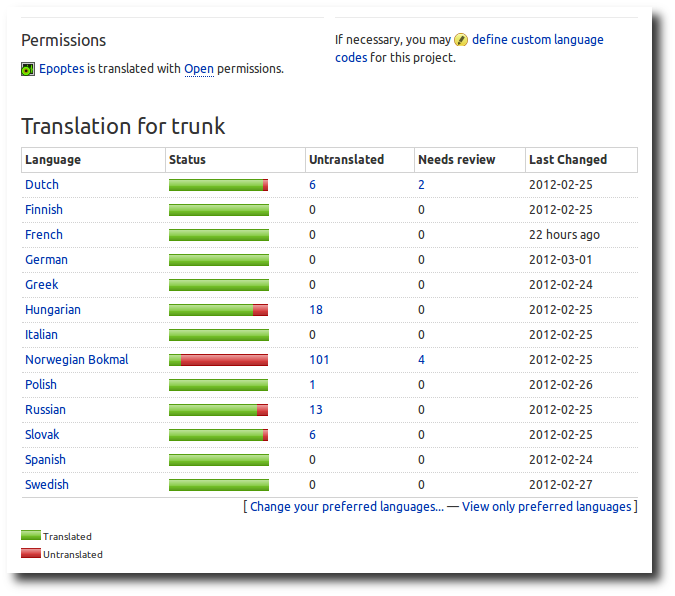Click the Epoptes project icon
This screenshot has width=675, height=596.
pos(28,69)
